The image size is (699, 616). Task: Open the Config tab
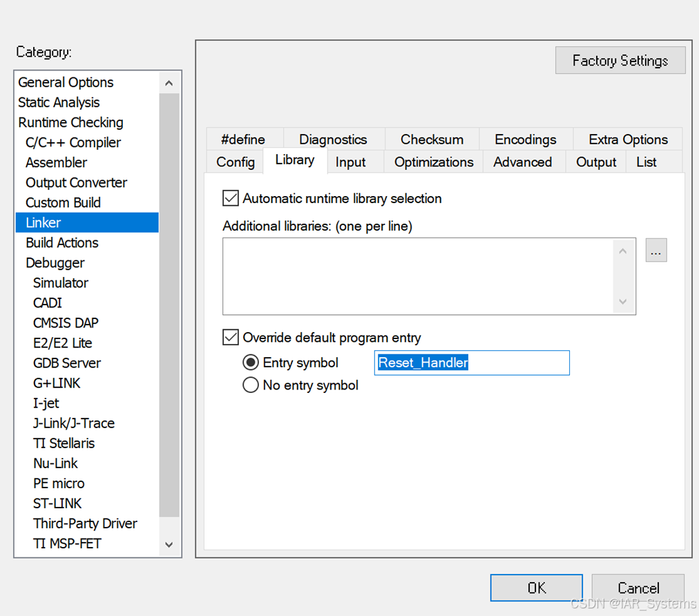(235, 162)
